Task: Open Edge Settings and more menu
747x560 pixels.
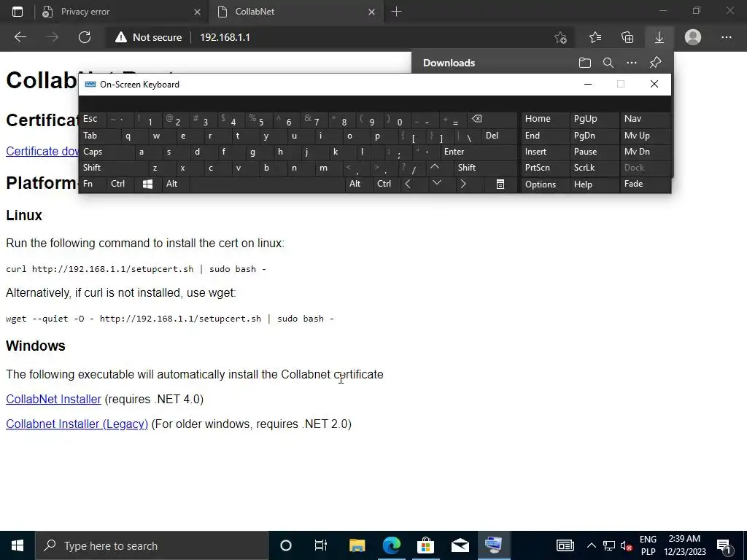Action: (x=726, y=37)
